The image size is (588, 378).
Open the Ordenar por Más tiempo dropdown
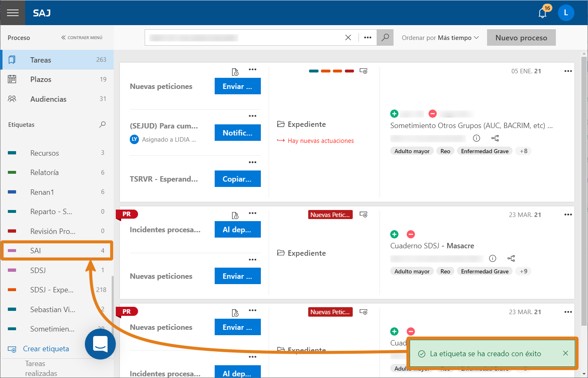[x=440, y=37]
